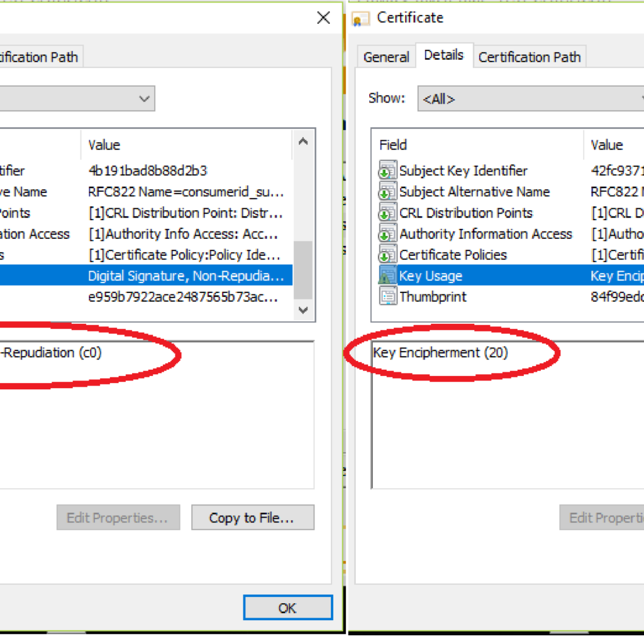Close the left certificate dialog
The width and height of the screenshot is (644, 644).
pos(323,18)
